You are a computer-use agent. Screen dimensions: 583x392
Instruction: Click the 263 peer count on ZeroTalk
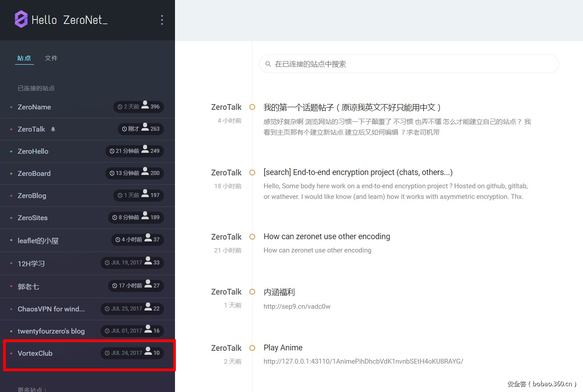pyautogui.click(x=155, y=129)
